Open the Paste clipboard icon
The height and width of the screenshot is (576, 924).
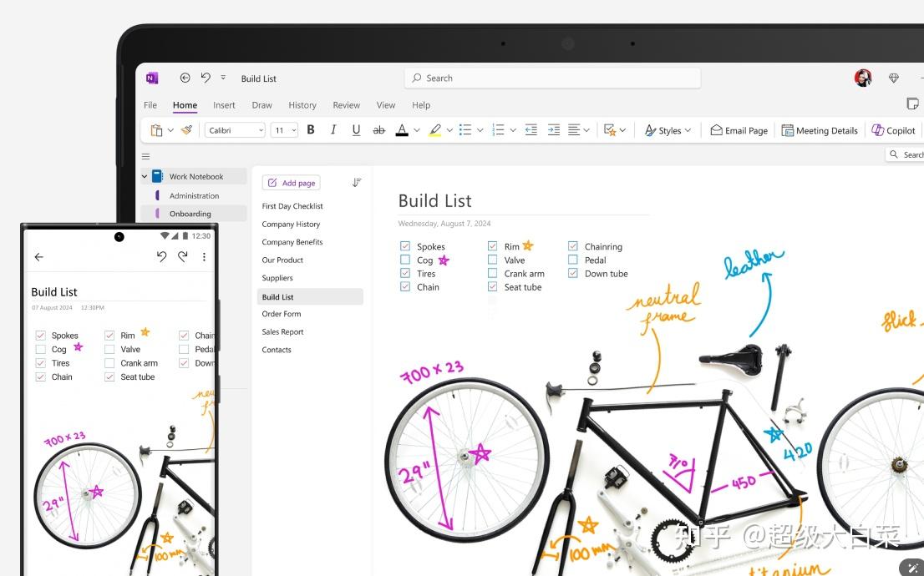156,130
